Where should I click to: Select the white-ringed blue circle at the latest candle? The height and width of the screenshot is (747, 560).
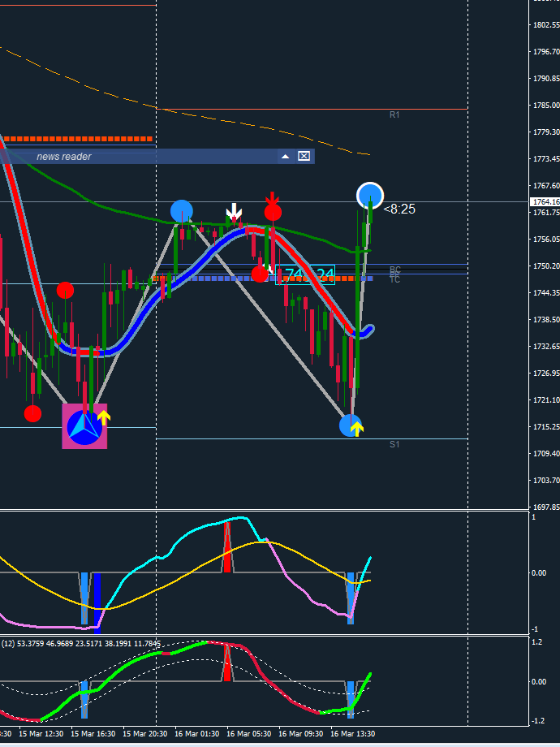point(370,196)
